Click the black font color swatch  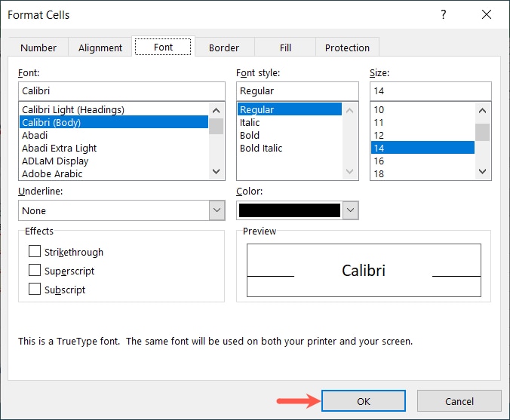tap(290, 210)
